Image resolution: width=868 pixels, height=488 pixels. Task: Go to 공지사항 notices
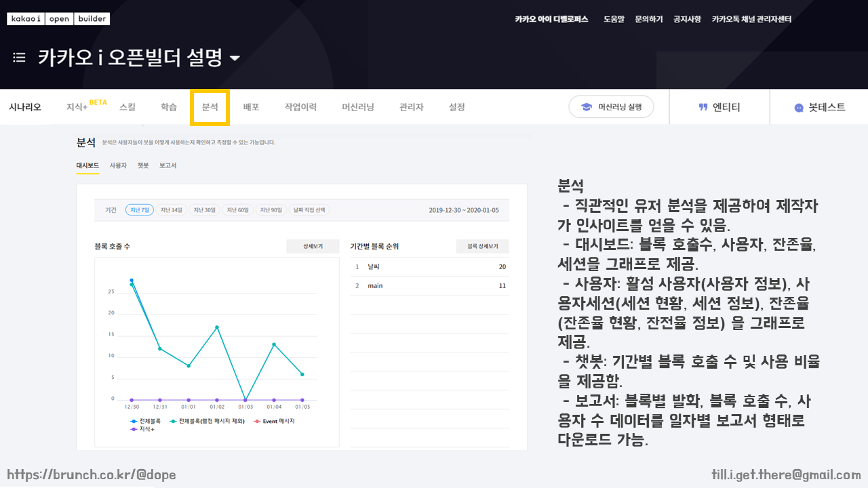tap(687, 20)
